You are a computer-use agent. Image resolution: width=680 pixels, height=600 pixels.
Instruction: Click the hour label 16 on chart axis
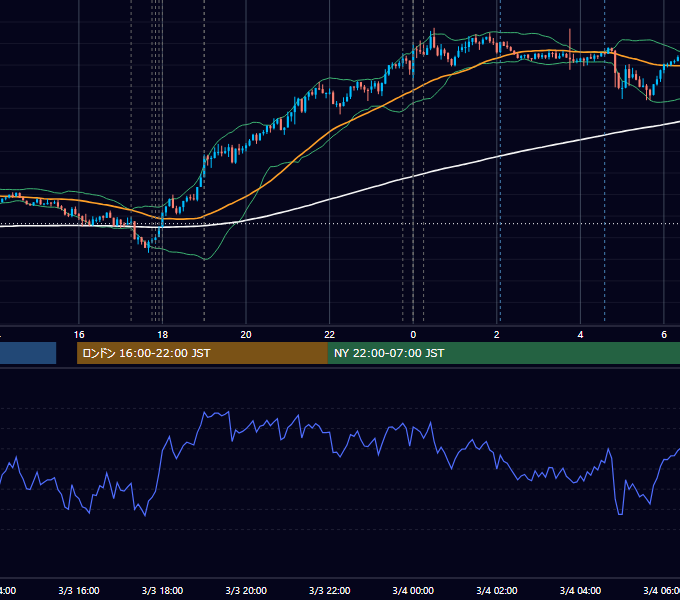coord(79,335)
